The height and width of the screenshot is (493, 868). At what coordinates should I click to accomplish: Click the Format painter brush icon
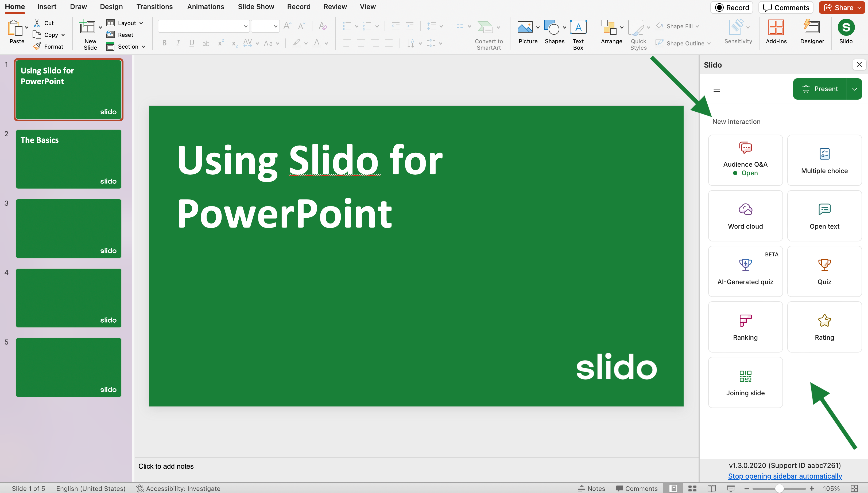click(x=37, y=46)
